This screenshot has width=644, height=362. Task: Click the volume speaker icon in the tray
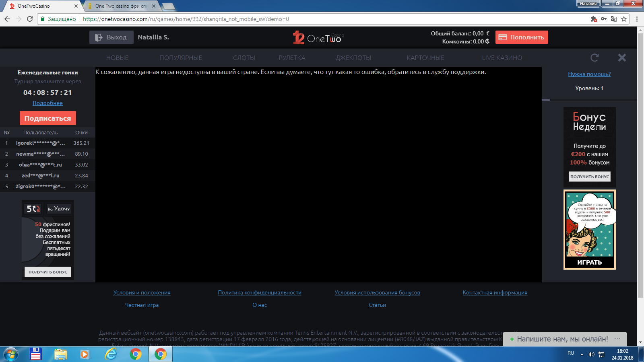591,354
